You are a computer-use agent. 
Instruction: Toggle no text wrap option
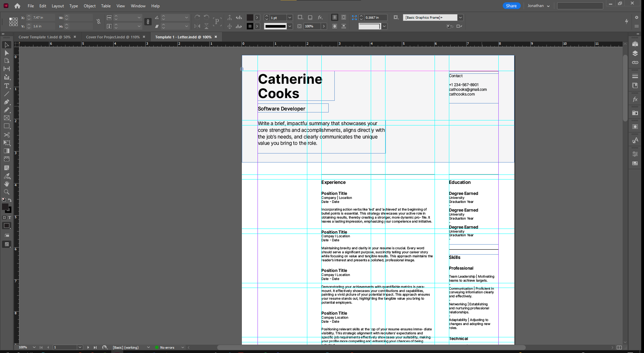[334, 17]
